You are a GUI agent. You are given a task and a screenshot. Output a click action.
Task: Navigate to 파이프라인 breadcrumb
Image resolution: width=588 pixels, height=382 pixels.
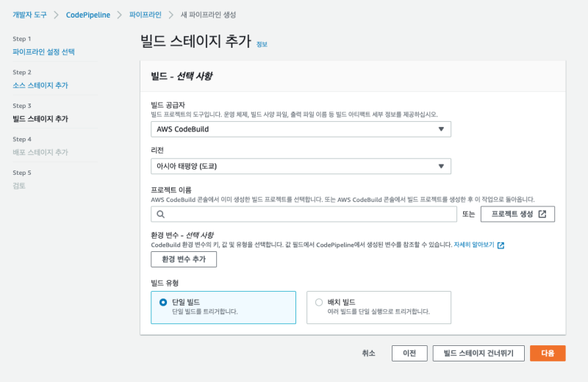click(143, 15)
